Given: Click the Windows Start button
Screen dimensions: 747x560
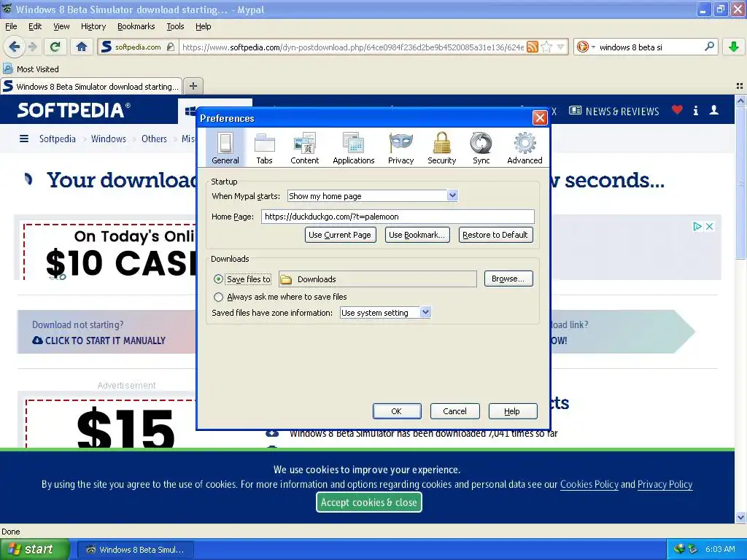Looking at the screenshot, I should [34, 549].
